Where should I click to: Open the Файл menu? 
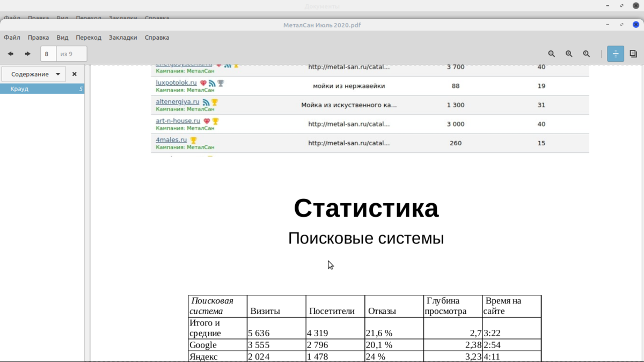[x=12, y=38]
